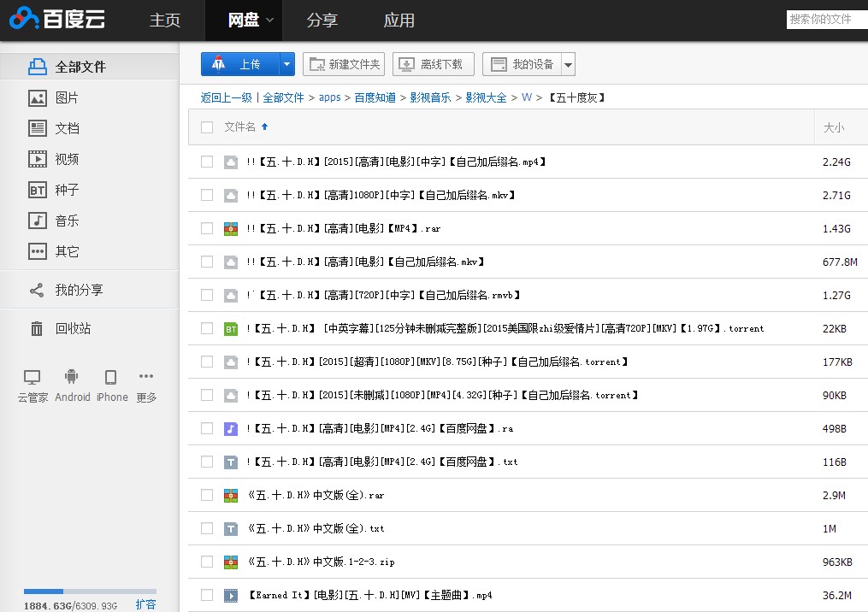Click apps in the breadcrumb
The image size is (868, 612).
(x=329, y=97)
